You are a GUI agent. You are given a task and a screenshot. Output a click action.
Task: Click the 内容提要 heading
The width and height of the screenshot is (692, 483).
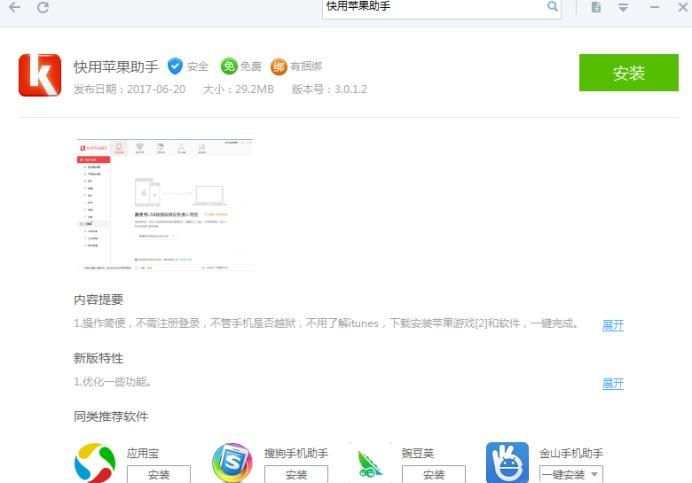point(98,300)
